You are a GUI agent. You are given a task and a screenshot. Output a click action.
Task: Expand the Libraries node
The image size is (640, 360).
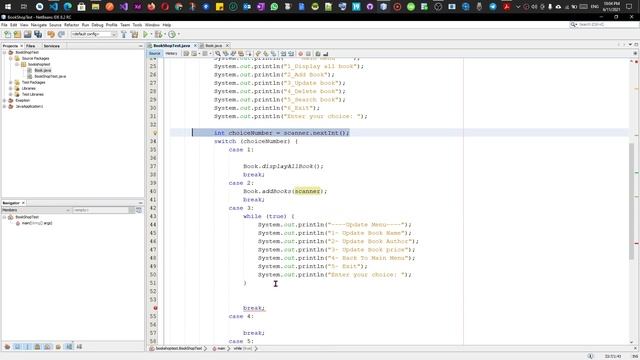coord(11,88)
